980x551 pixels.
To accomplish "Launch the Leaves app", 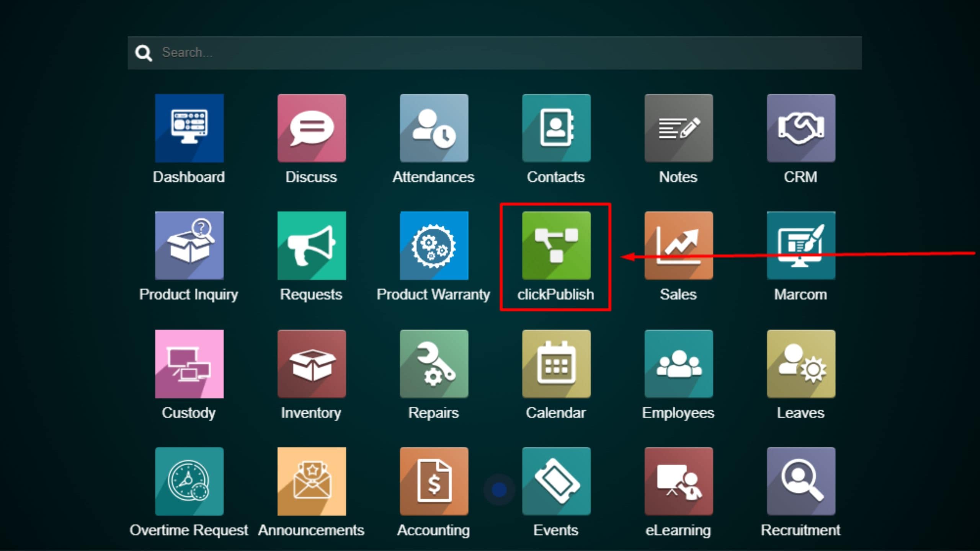I will tap(801, 364).
